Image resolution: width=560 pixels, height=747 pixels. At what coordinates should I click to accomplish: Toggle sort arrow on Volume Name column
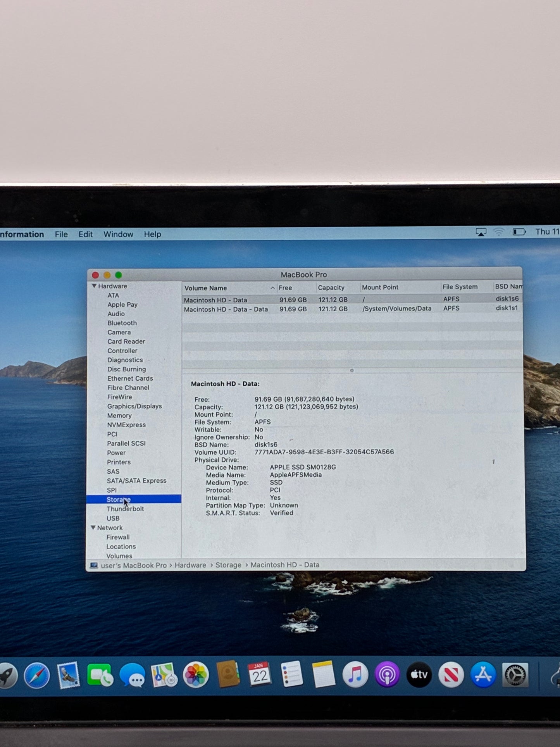point(272,288)
